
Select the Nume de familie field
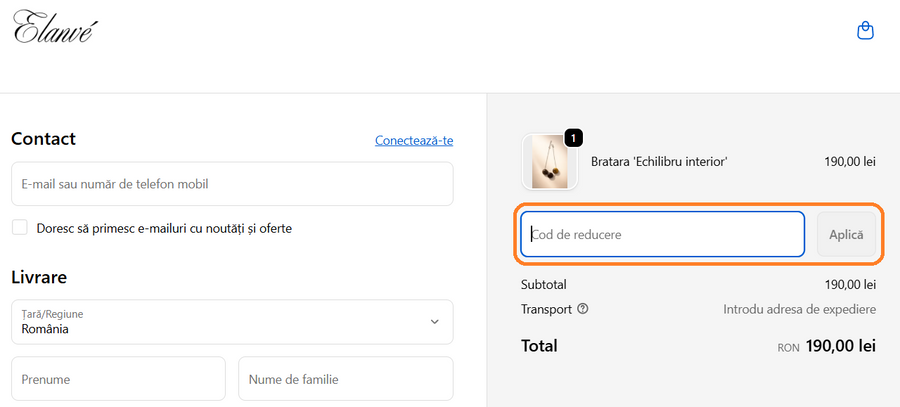tap(345, 379)
